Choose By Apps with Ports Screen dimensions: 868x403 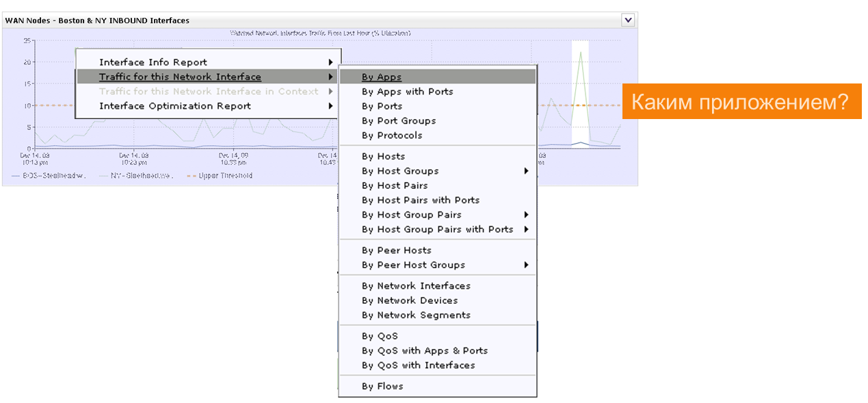coord(407,92)
